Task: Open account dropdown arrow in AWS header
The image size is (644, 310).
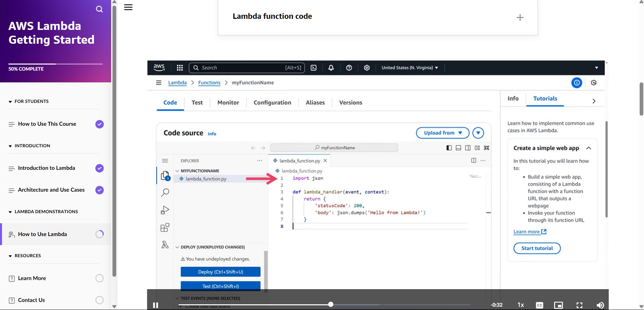Action: pyautogui.click(x=596, y=68)
